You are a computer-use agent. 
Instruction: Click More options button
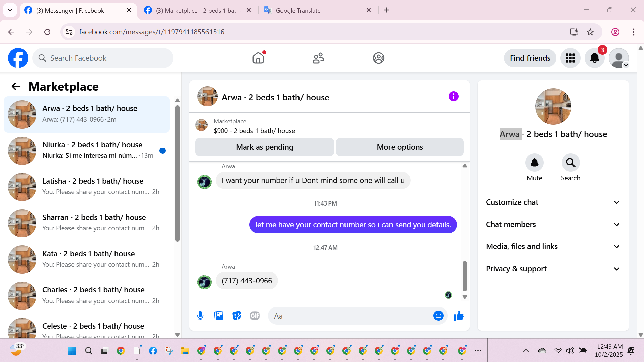click(400, 147)
